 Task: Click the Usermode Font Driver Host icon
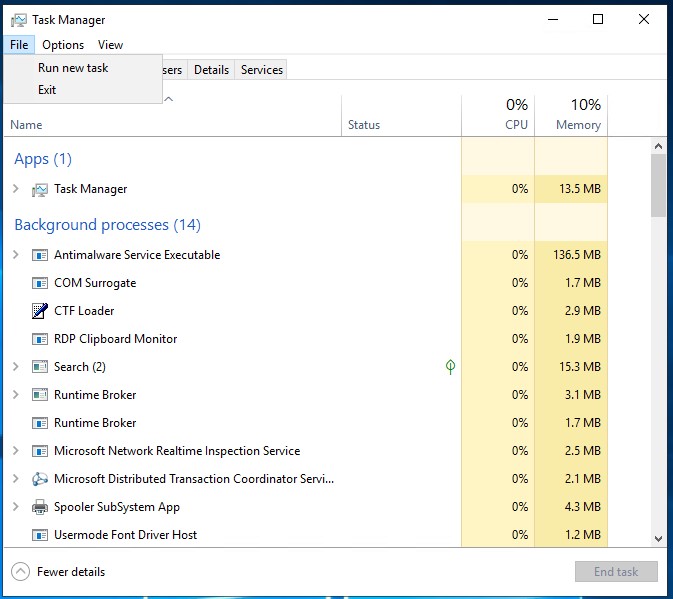[40, 535]
